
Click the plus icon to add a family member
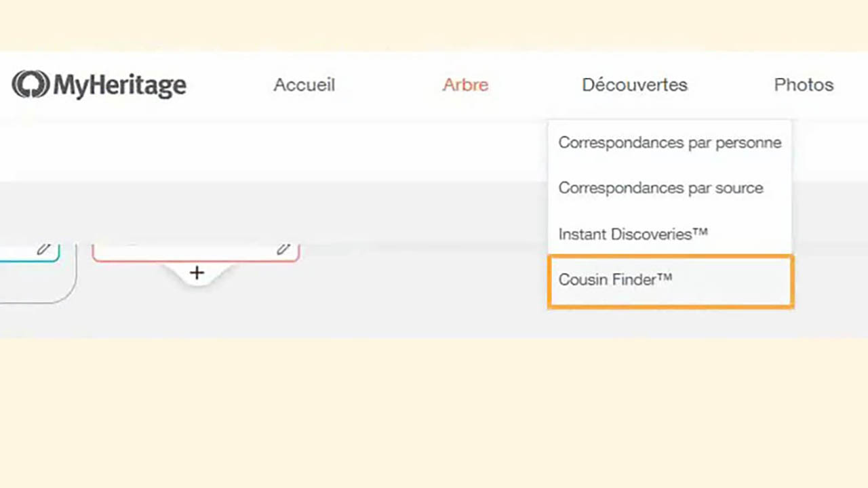[196, 272]
